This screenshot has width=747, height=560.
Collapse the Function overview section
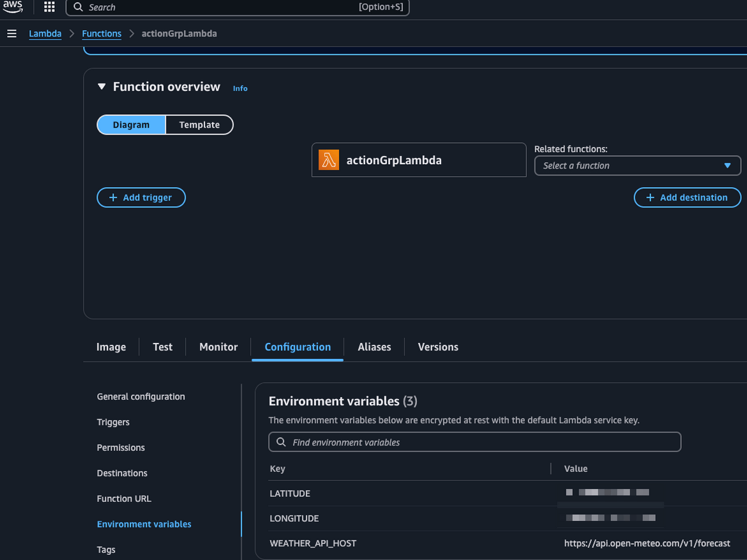point(102,87)
